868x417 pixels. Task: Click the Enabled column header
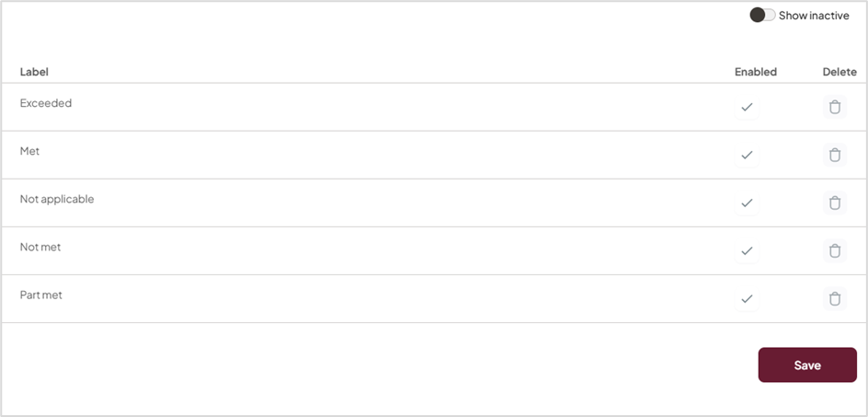pyautogui.click(x=755, y=72)
